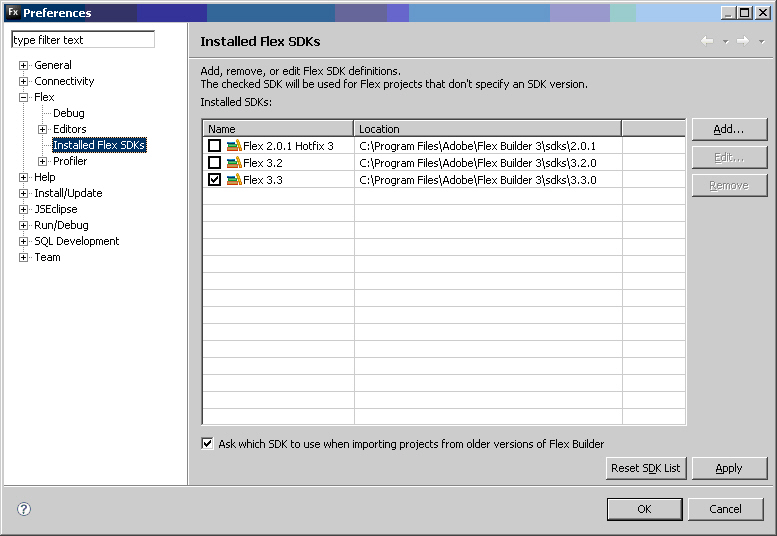Select the Team preference category
777x536 pixels.
[x=48, y=257]
